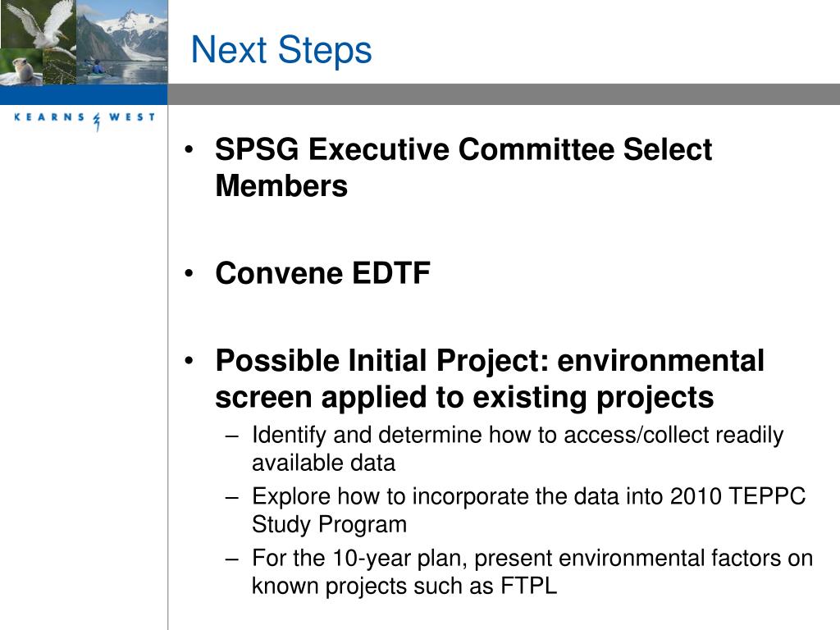Click the Convene EDTF bullet
Image resolution: width=840 pixels, height=630 pixels.
pos(322,273)
